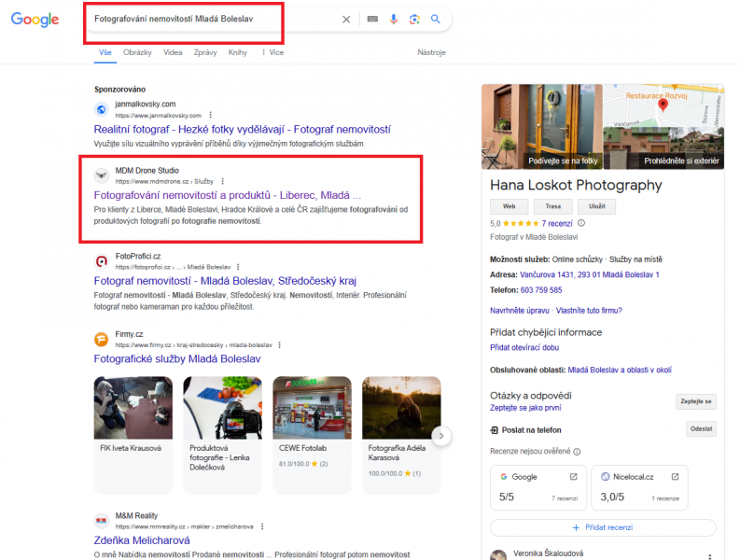Click Přidat otevírací dobu link
The height and width of the screenshot is (560, 740).
524,347
